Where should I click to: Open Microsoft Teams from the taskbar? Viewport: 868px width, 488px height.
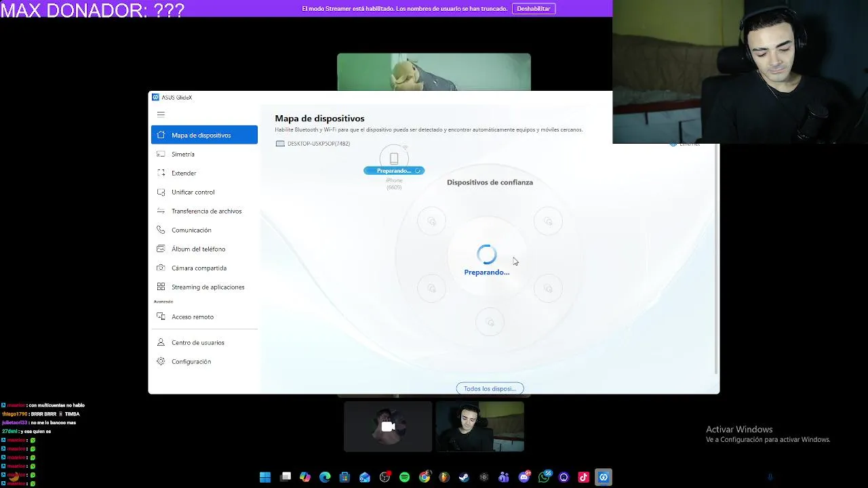point(504,477)
